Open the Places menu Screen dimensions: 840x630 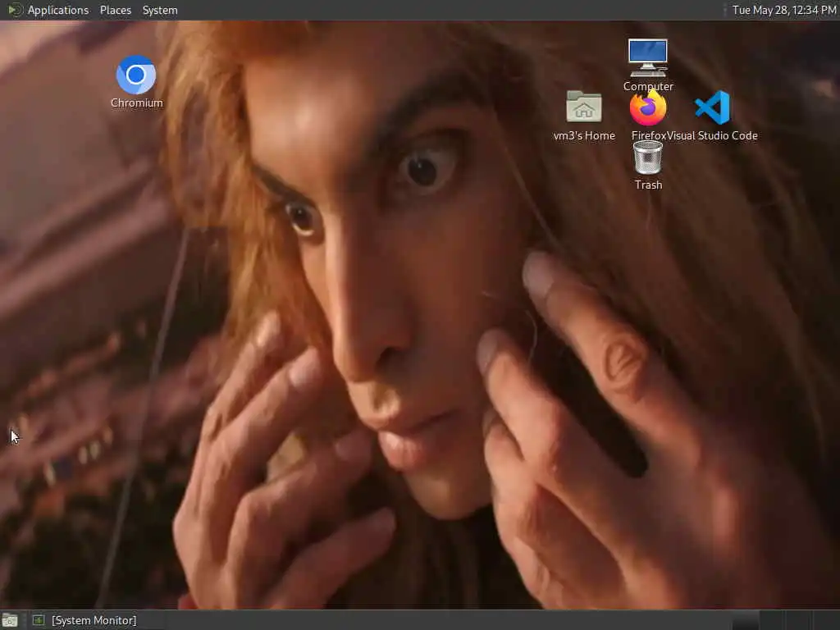coord(115,10)
